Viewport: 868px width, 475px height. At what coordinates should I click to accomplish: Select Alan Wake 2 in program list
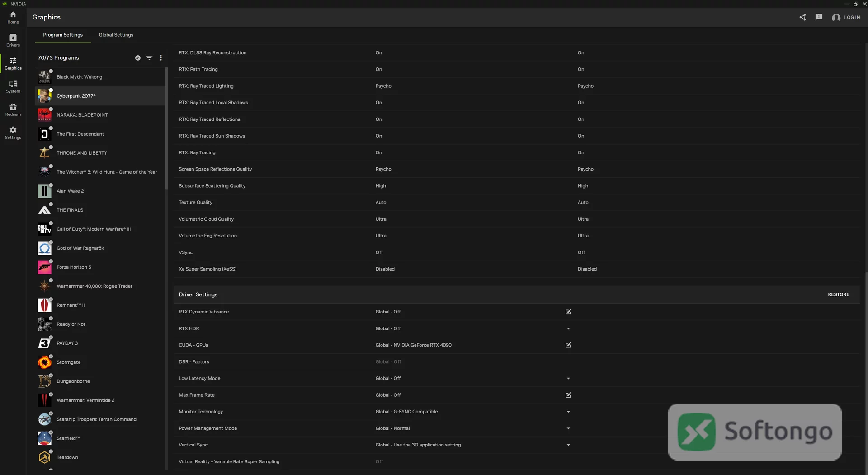coord(100,191)
